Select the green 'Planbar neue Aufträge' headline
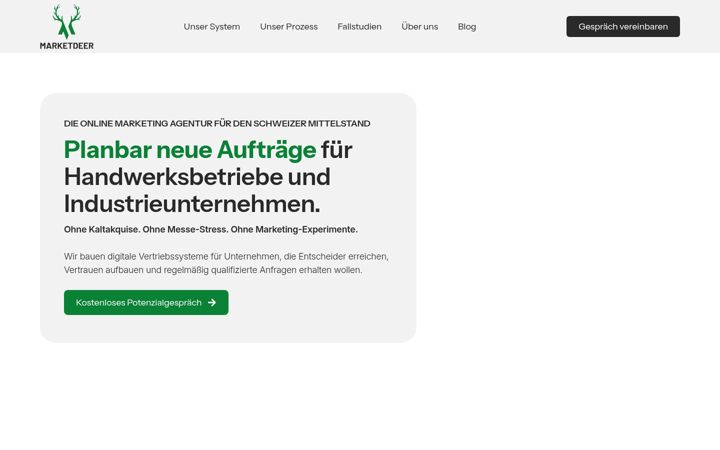 [190, 150]
